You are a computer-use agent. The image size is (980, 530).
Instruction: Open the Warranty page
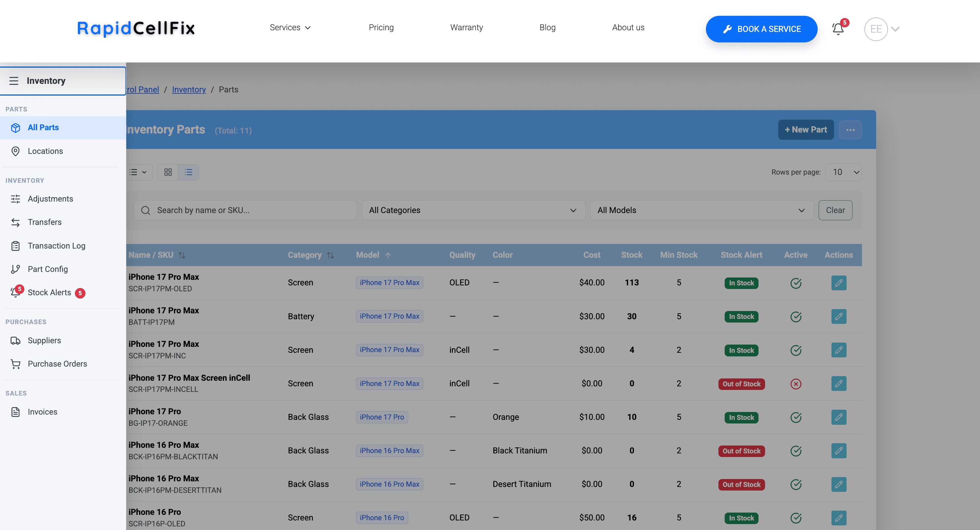tap(466, 27)
